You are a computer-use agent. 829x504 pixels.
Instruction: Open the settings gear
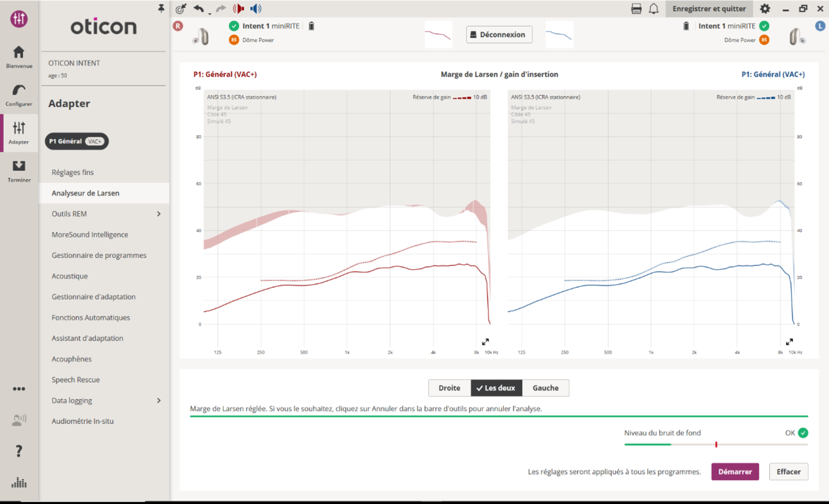765,8
